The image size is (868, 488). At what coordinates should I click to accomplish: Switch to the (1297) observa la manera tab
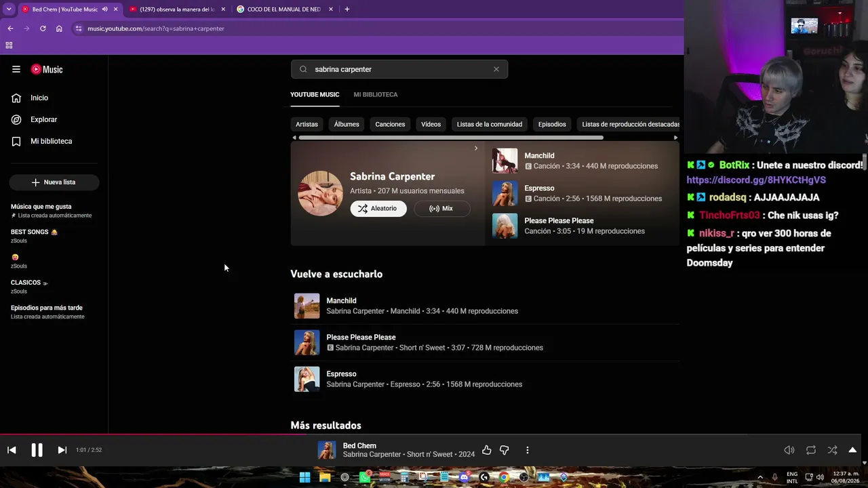[177, 9]
